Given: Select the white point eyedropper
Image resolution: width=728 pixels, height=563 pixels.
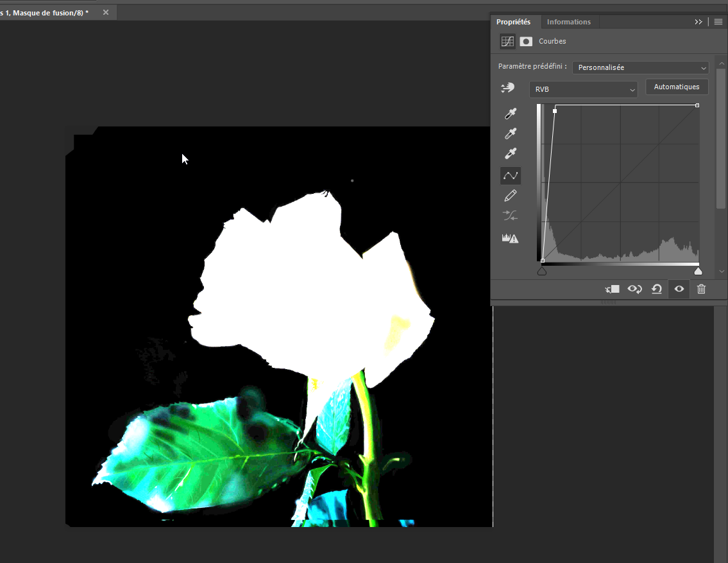Looking at the screenshot, I should (x=510, y=153).
